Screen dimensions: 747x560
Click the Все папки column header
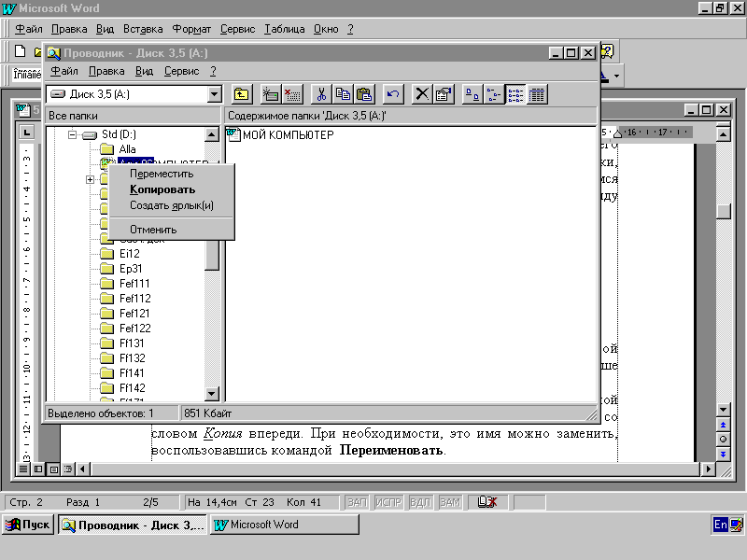[x=134, y=116]
